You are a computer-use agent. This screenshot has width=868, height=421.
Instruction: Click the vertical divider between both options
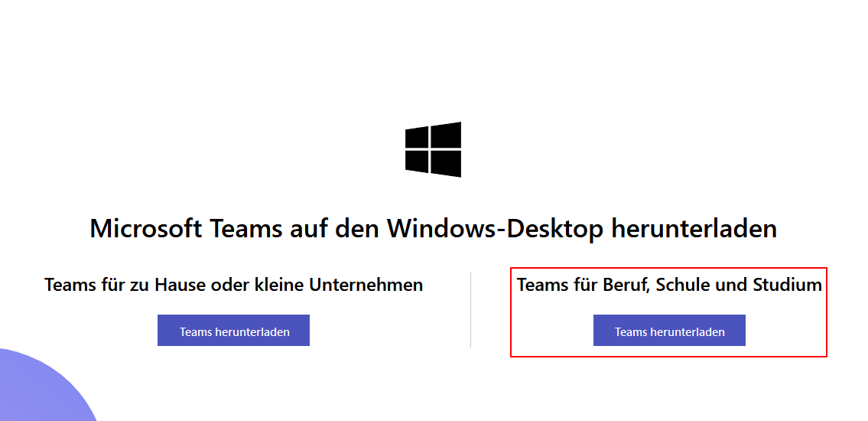470,310
